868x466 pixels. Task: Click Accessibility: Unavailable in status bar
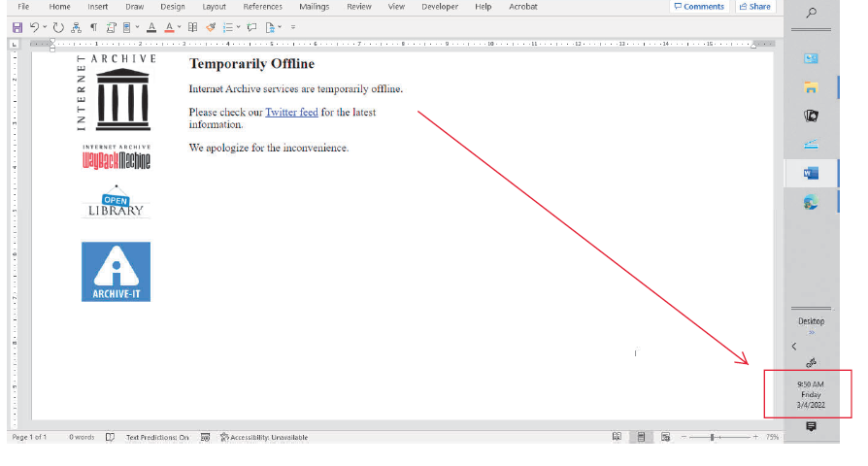(264, 437)
